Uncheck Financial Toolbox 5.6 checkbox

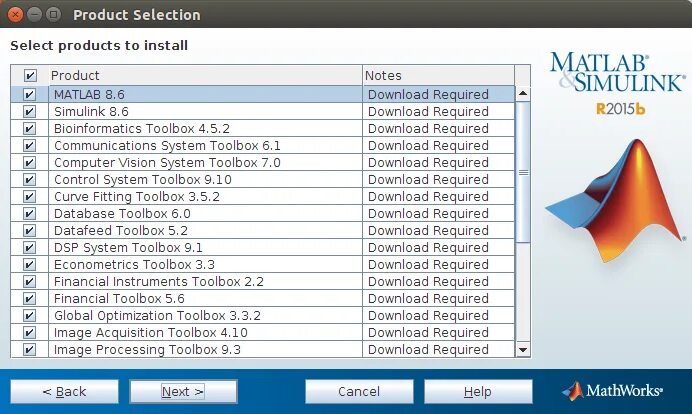[x=30, y=298]
